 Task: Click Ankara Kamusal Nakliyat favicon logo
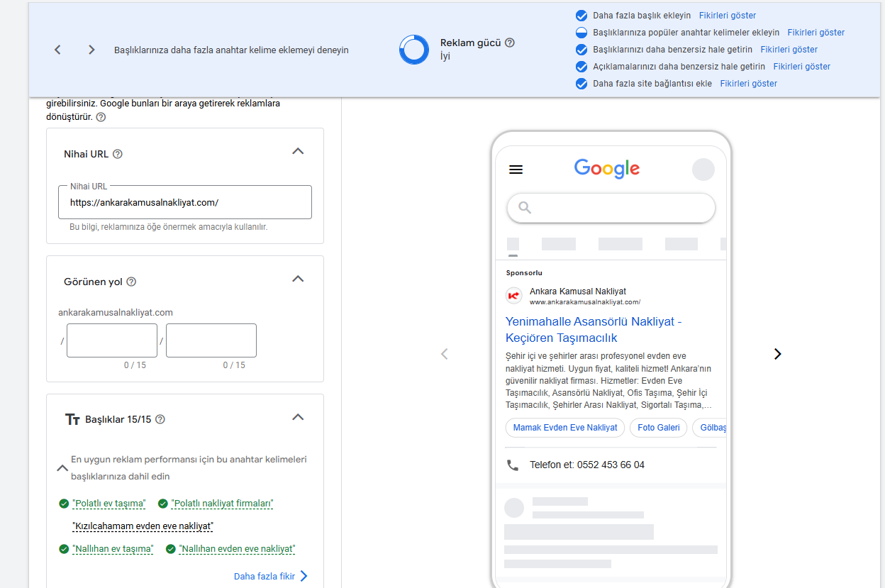[513, 296]
